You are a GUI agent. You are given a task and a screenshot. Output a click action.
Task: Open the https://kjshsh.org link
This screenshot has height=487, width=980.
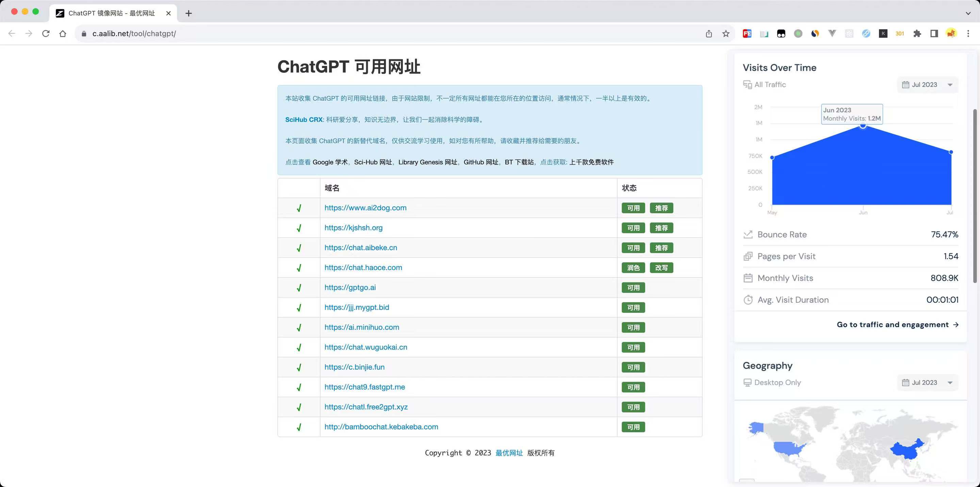(354, 228)
